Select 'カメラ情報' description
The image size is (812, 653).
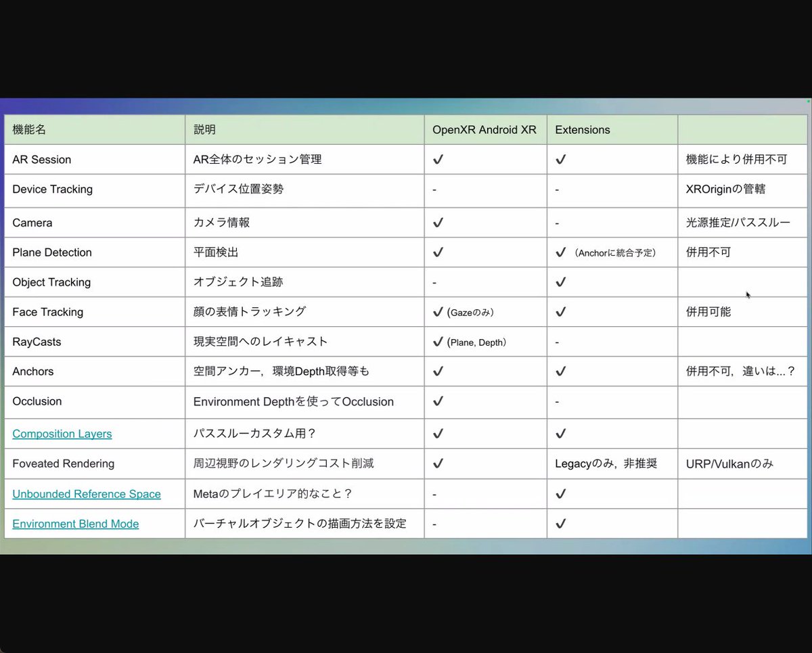pyautogui.click(x=222, y=223)
